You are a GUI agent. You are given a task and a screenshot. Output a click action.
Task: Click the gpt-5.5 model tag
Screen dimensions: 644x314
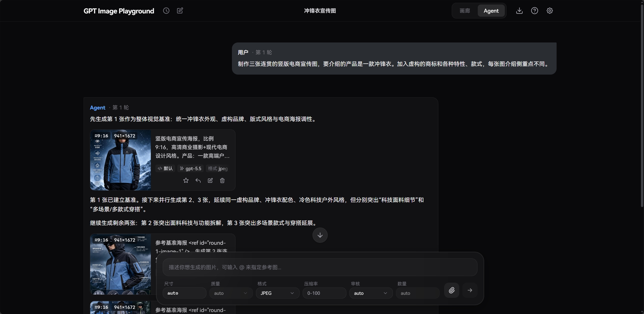(190, 168)
